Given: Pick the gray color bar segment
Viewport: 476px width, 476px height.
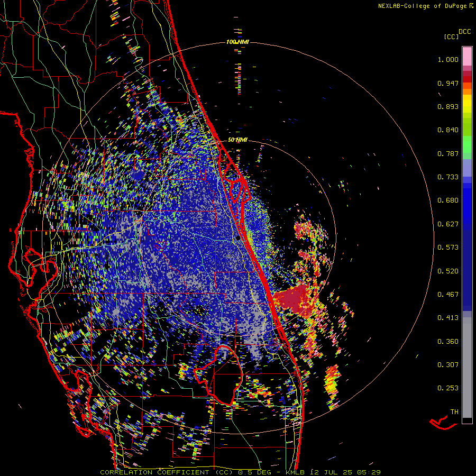Looking at the screenshot, I should (x=467, y=368).
